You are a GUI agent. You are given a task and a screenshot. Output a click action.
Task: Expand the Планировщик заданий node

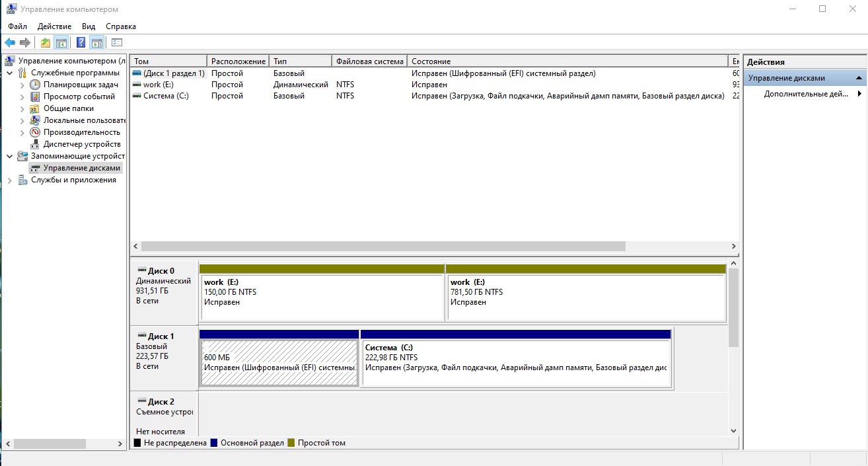22,85
